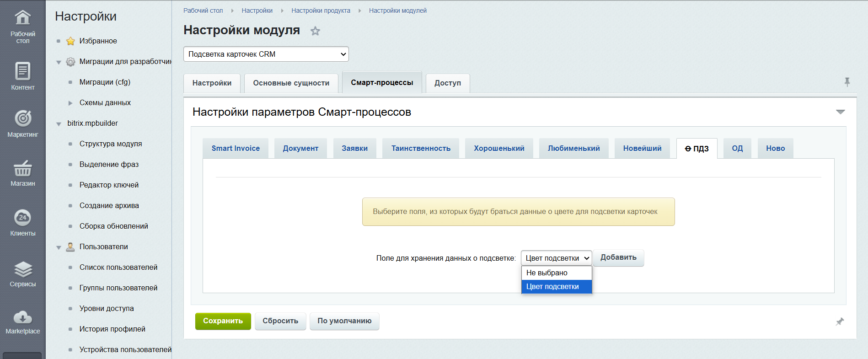Click Настройки продукта breadcrumb link
Image resolution: width=868 pixels, height=359 pixels.
321,11
